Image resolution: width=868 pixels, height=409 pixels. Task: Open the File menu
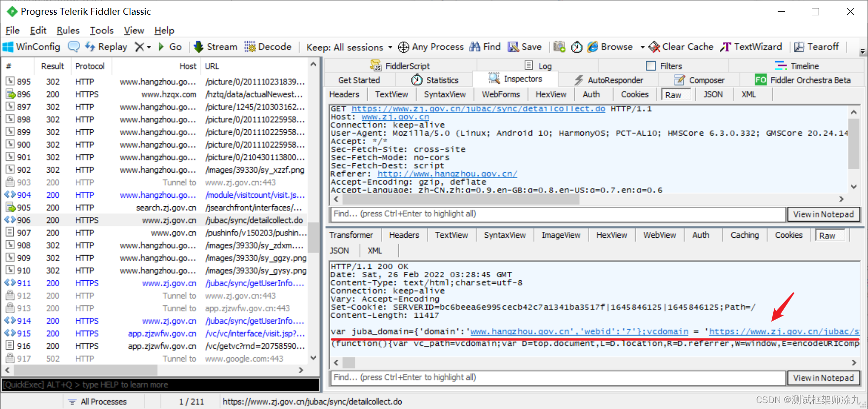(12, 31)
